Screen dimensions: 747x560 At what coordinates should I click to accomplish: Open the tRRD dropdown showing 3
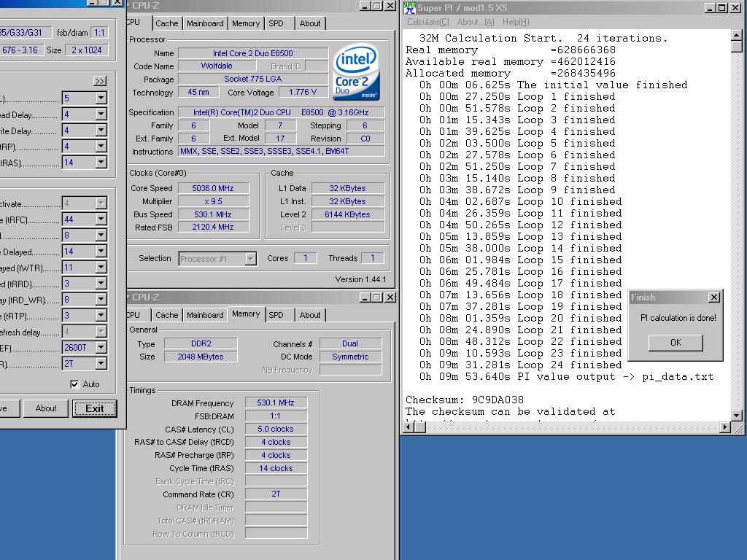(101, 284)
